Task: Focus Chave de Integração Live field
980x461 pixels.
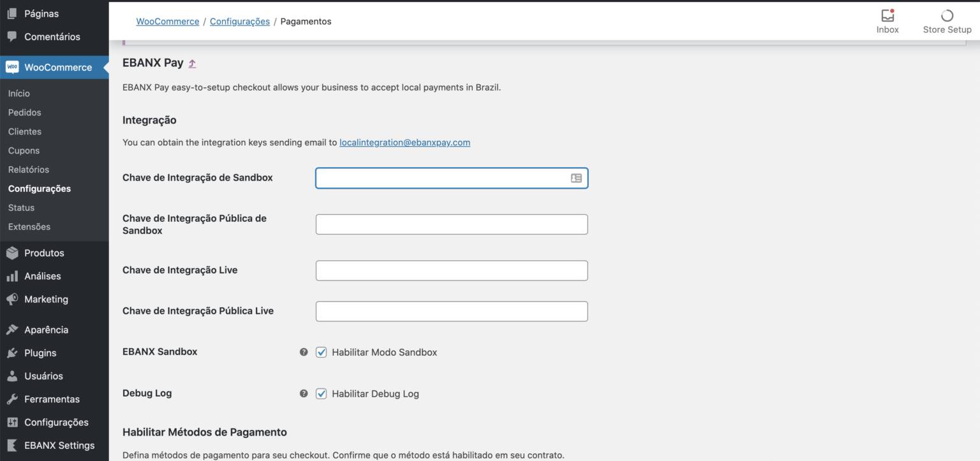Action: 452,270
